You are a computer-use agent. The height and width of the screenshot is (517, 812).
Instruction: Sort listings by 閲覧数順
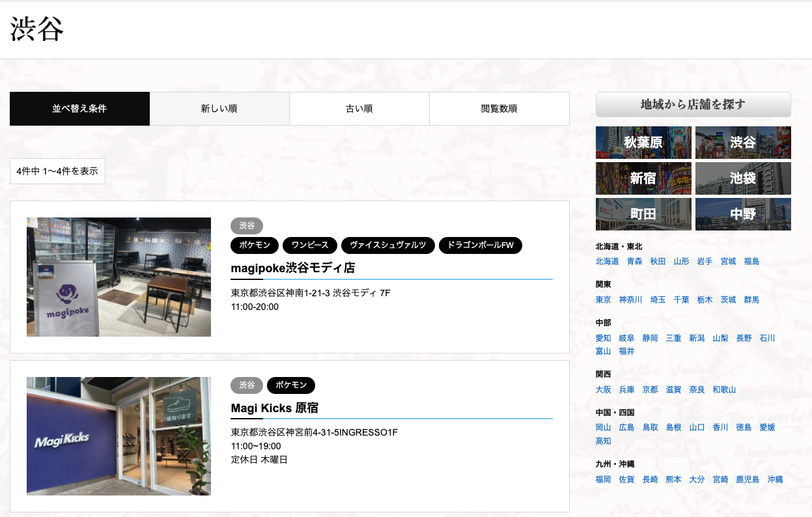(499, 109)
